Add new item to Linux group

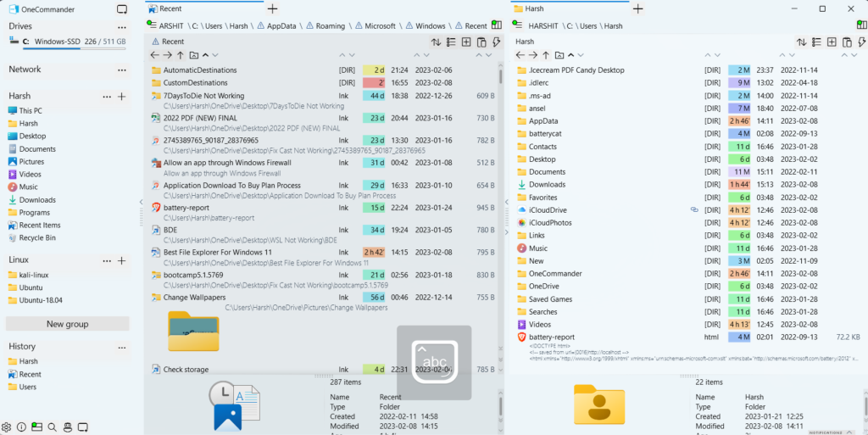[x=122, y=260]
